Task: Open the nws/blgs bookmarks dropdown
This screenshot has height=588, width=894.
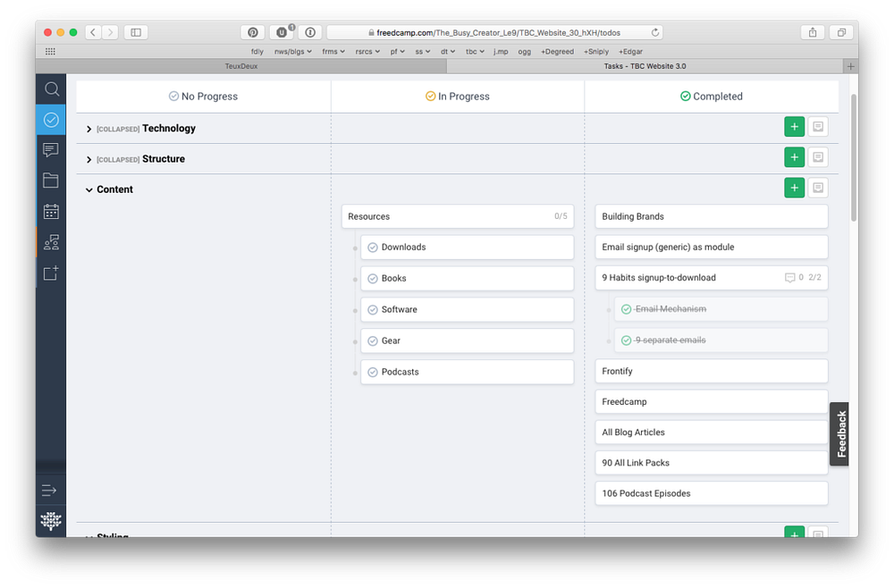Action: click(292, 51)
